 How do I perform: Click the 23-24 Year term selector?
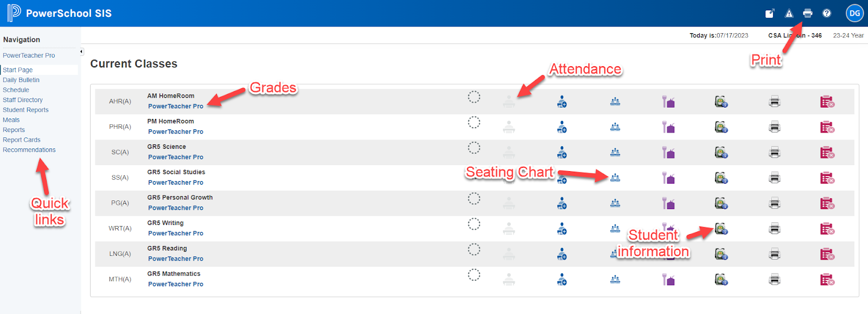(x=848, y=35)
